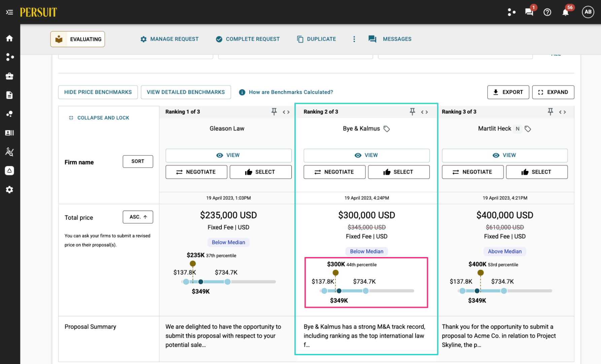Open the three-dot more options menu
The image size is (601, 364).
354,39
